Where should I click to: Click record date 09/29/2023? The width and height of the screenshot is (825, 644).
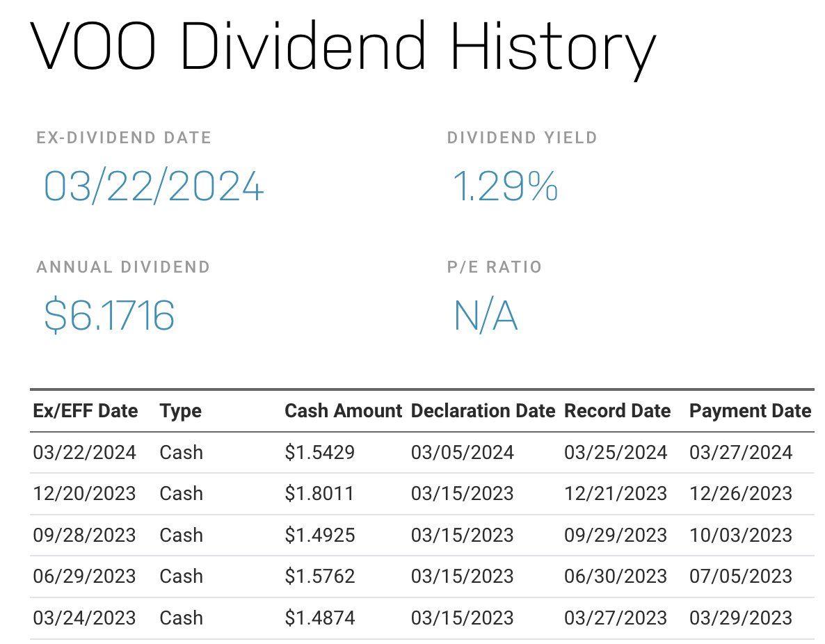[x=616, y=535]
